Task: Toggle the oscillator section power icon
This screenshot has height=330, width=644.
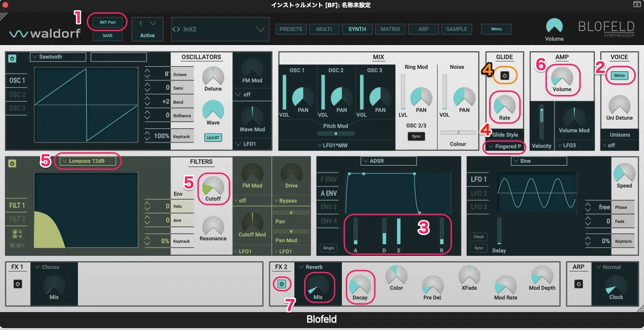Action: [x=12, y=59]
